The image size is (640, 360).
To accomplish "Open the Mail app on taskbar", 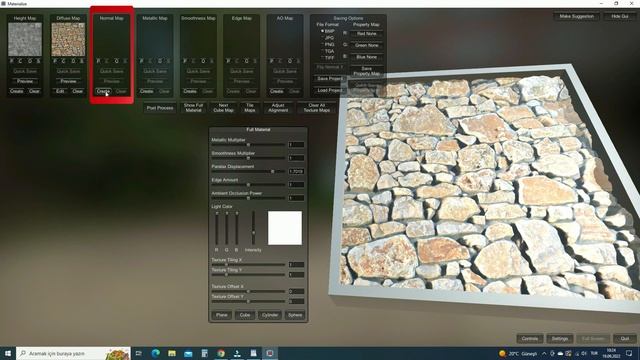I will pos(188,353).
